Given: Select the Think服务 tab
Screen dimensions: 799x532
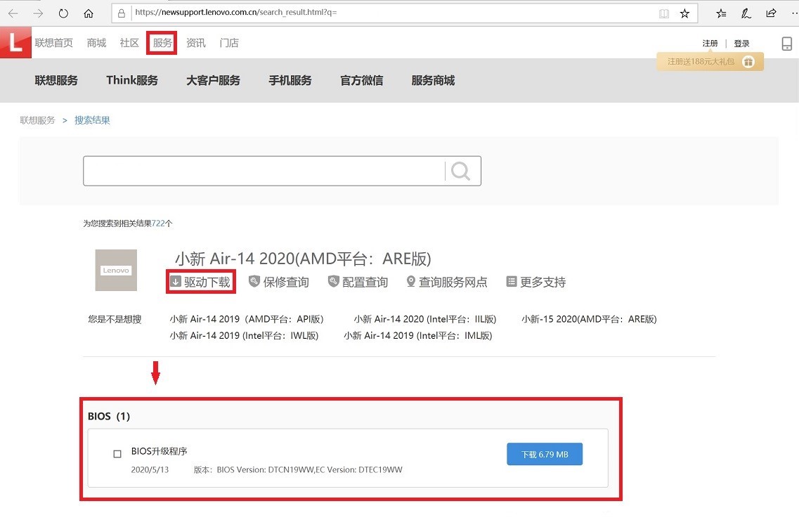Looking at the screenshot, I should [132, 80].
